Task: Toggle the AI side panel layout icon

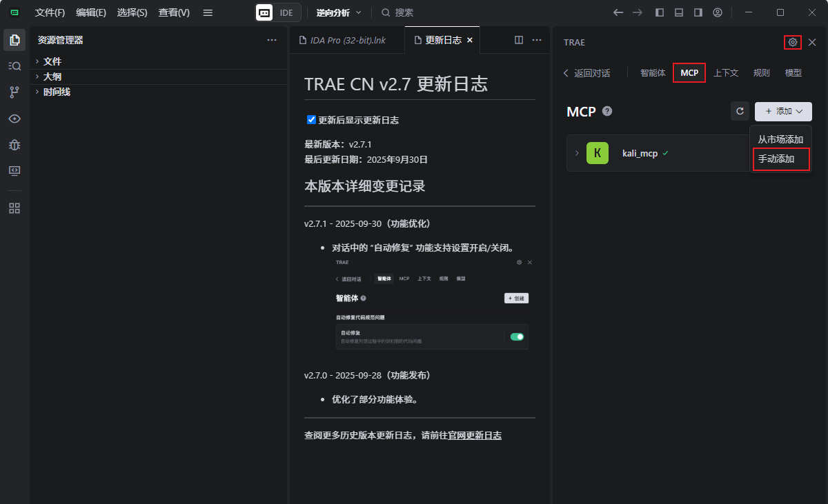Action: tap(698, 12)
